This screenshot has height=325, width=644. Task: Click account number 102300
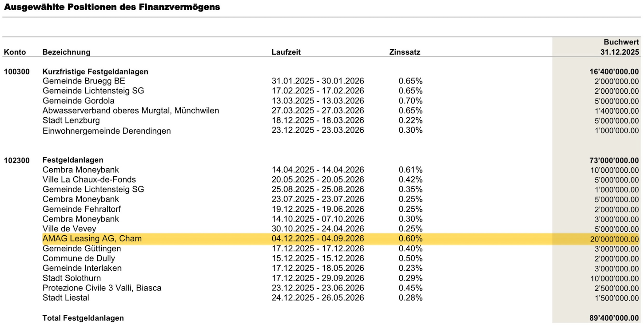(x=17, y=160)
